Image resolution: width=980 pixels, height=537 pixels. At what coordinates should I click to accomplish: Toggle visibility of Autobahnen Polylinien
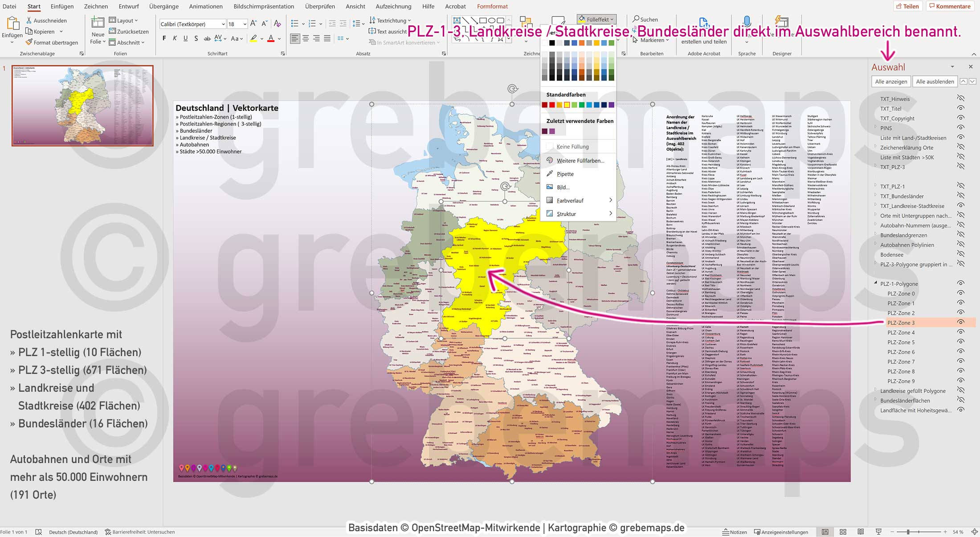point(960,245)
